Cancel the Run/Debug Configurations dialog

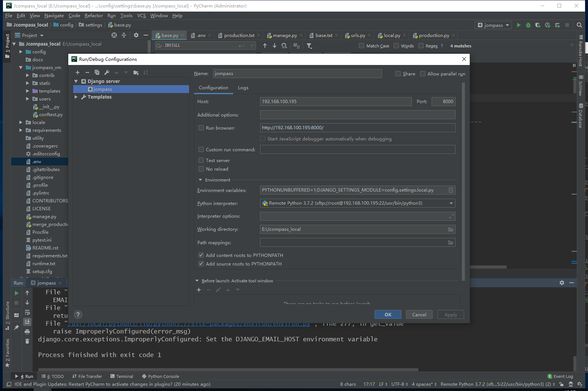pos(419,314)
